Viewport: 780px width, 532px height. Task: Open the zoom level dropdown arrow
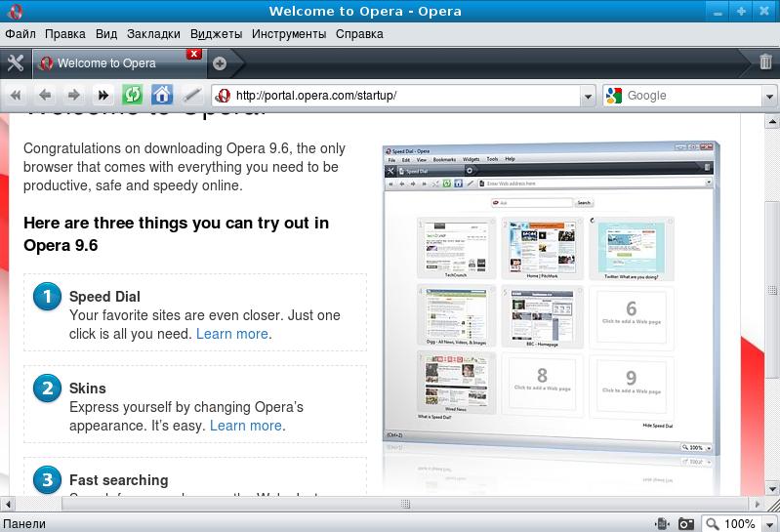pos(770,524)
